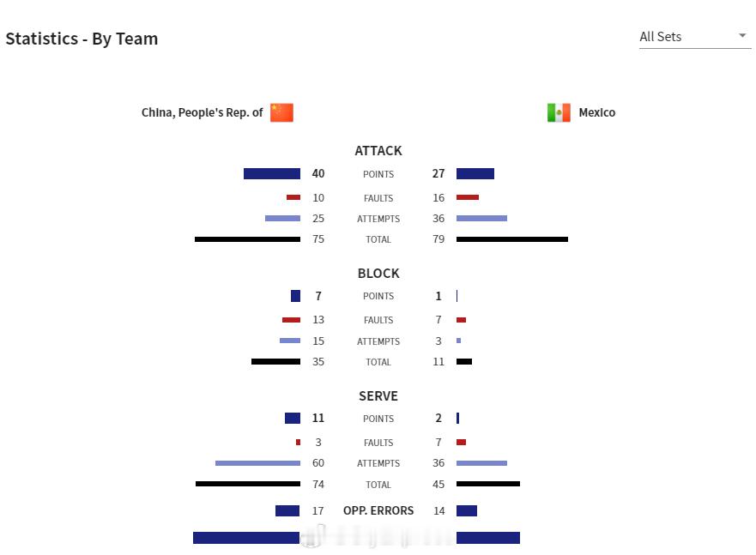Open the All Sets dropdown
756x555 pixels.
click(695, 37)
